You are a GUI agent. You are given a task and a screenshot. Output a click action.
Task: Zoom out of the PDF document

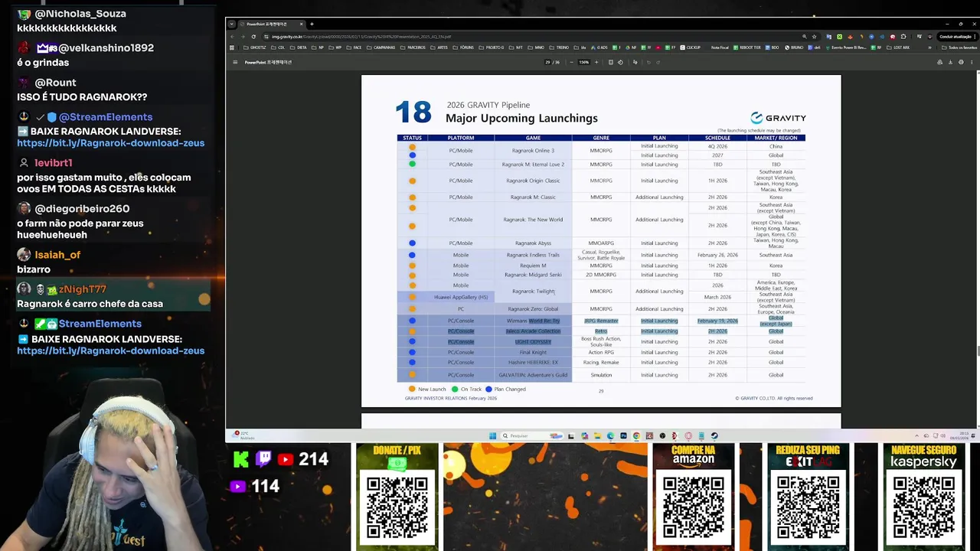coord(572,62)
